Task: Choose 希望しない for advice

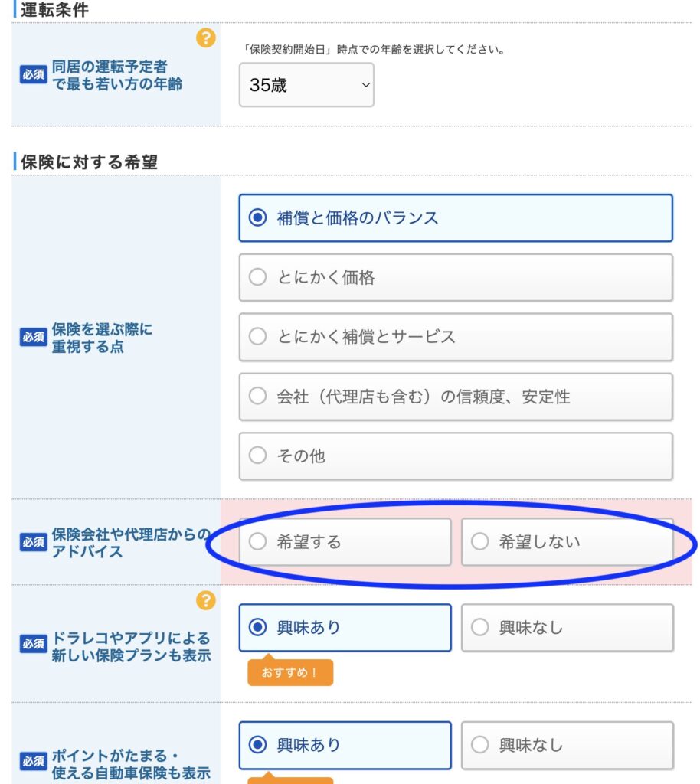Action: 567,542
